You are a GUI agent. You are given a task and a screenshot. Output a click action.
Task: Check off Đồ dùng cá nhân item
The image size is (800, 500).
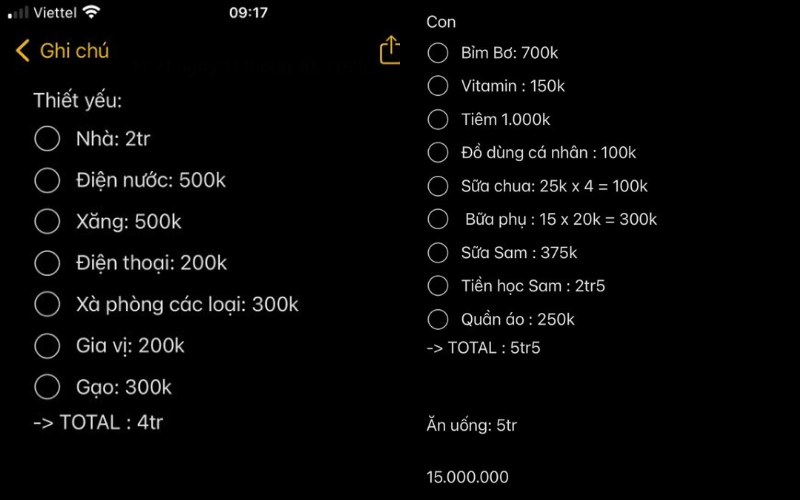point(438,153)
